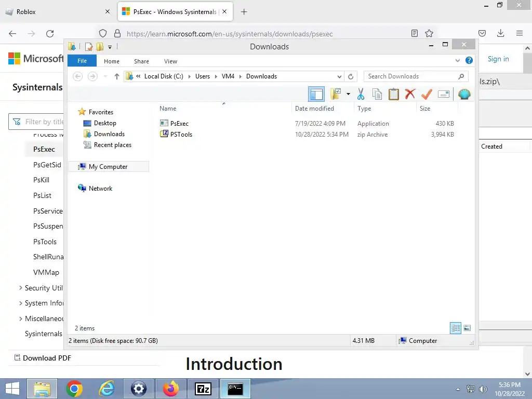
Task: Click the Classic Shell settings shell icon
Action: tap(464, 94)
